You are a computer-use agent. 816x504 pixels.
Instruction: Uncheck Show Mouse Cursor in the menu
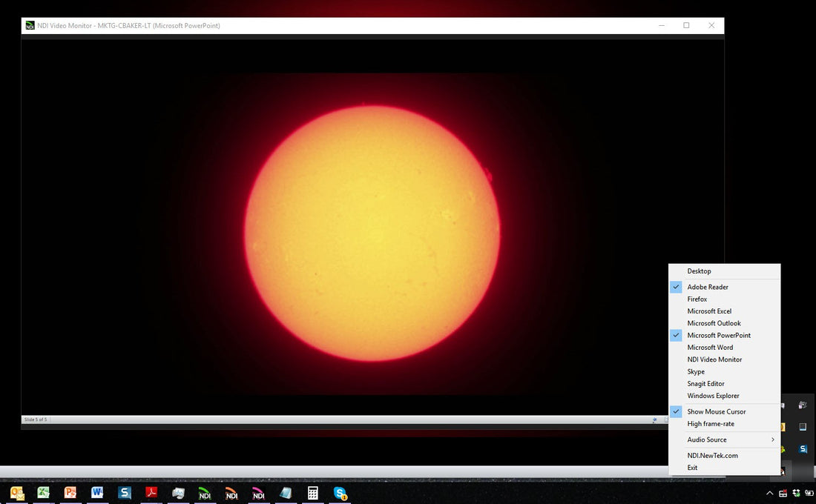715,411
